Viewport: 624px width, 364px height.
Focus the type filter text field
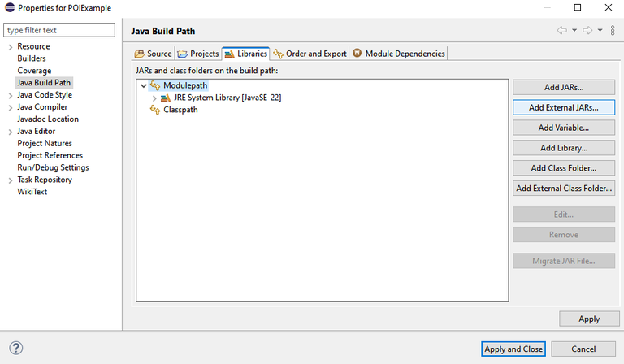pyautogui.click(x=59, y=30)
